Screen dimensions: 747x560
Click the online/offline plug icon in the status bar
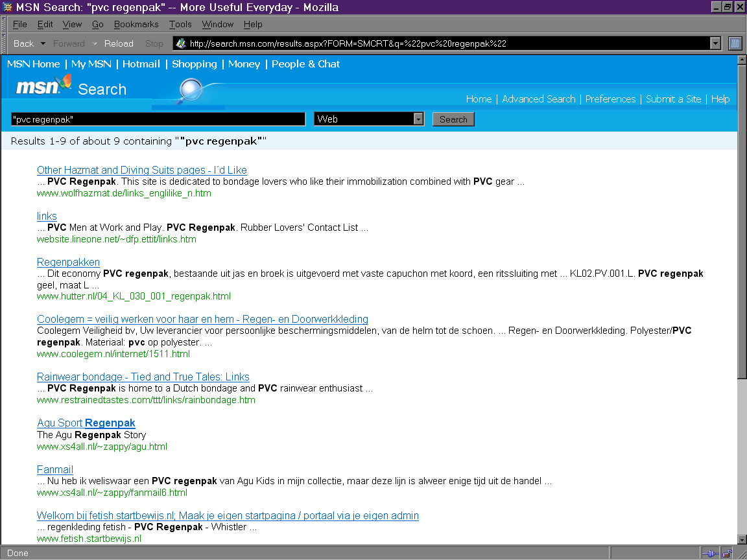(710, 554)
